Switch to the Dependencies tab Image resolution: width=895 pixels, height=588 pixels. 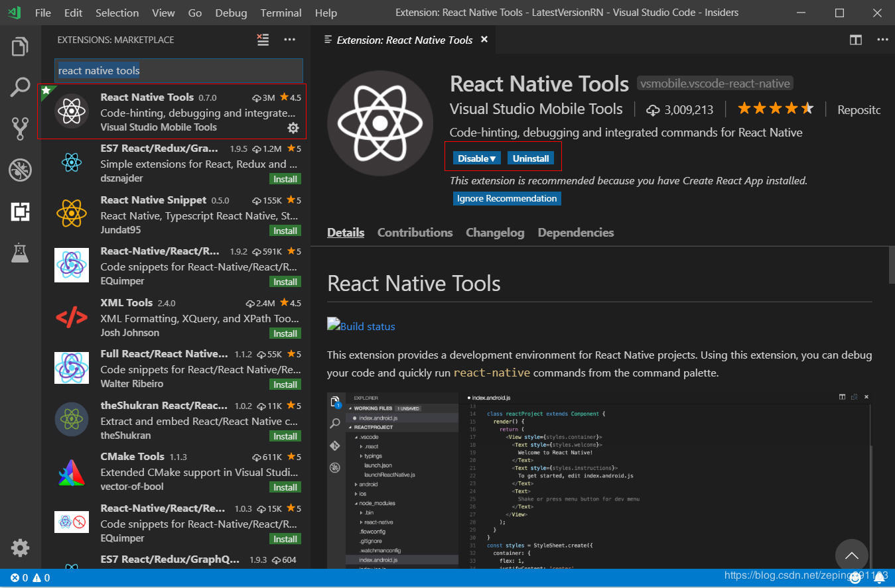[576, 233]
